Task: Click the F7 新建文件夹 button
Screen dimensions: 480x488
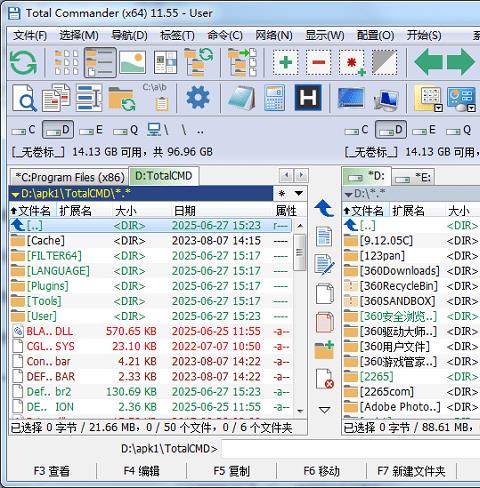Action: tap(411, 471)
